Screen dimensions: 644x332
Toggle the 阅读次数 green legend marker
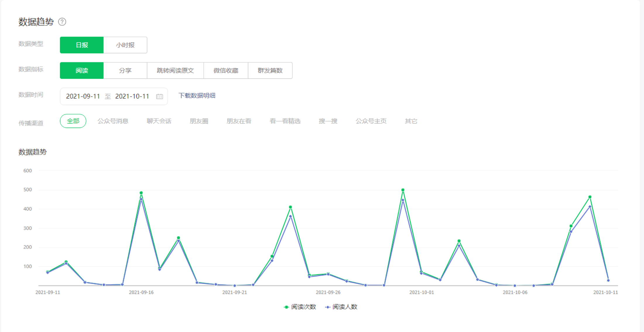click(286, 307)
